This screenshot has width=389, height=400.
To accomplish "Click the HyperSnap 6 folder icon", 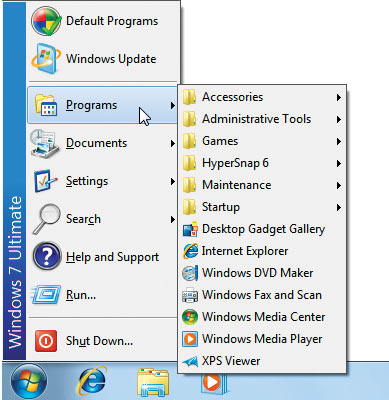I will pos(190,163).
